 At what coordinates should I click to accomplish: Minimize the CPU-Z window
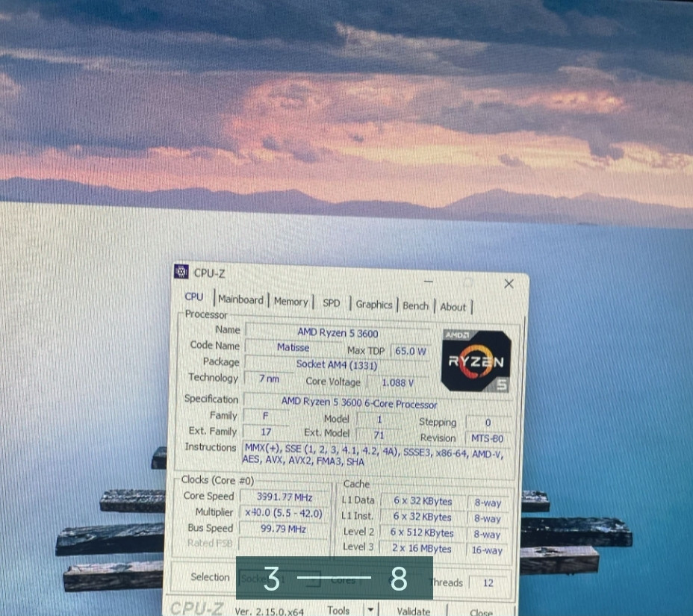coord(429,282)
